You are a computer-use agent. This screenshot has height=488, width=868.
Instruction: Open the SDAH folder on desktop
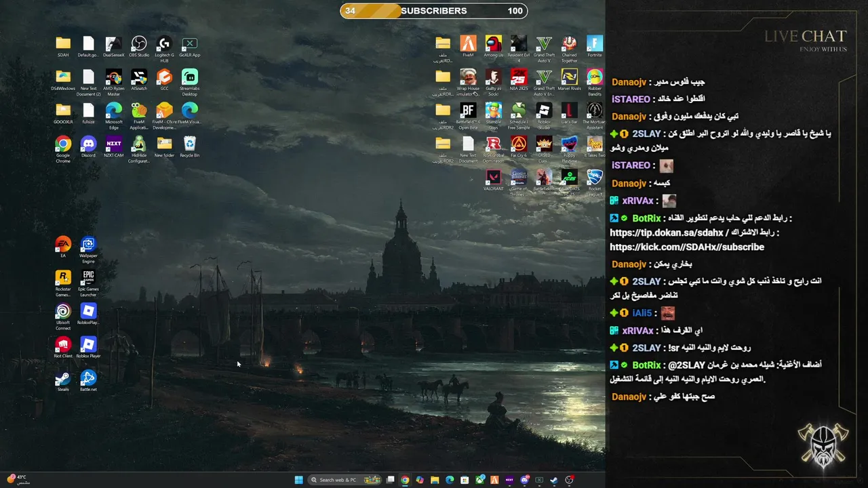tap(63, 47)
